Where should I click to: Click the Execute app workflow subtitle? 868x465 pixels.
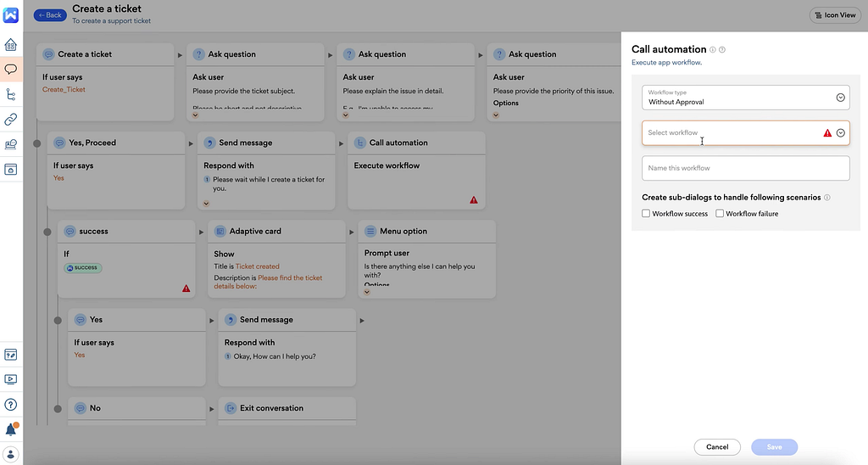pos(666,63)
